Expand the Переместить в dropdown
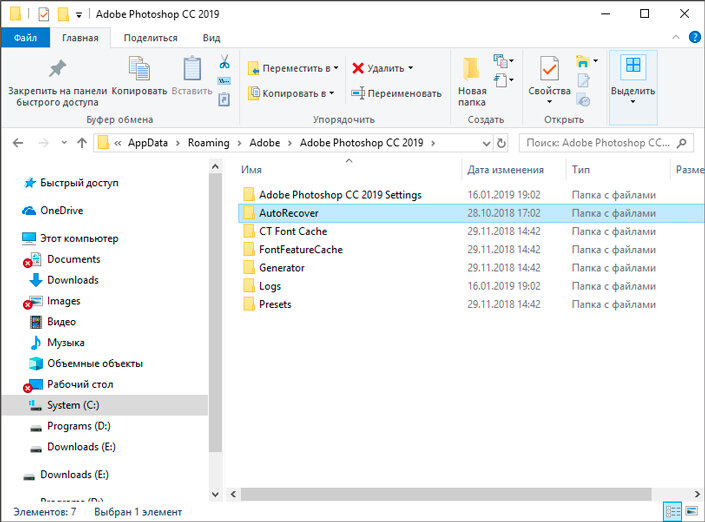 336,68
